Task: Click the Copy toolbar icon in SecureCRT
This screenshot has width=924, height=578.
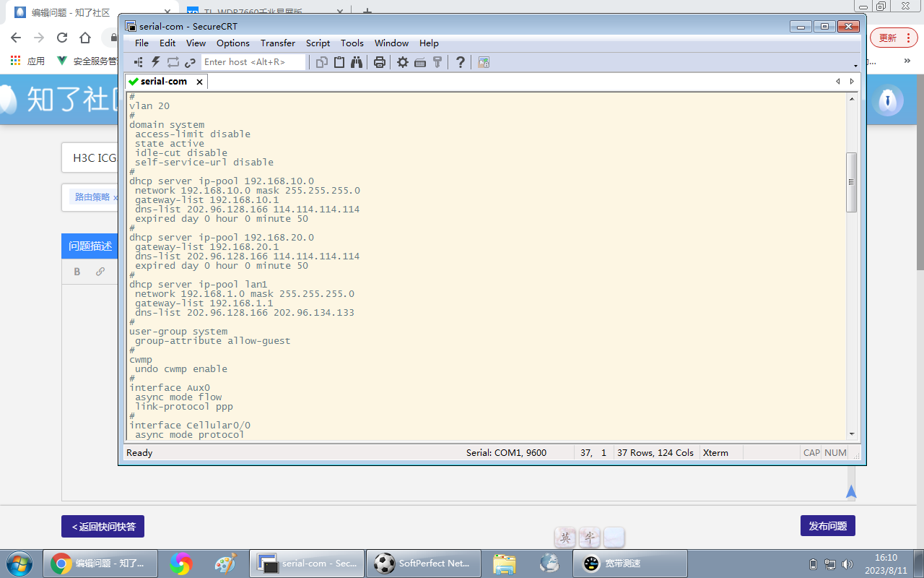Action: click(322, 62)
